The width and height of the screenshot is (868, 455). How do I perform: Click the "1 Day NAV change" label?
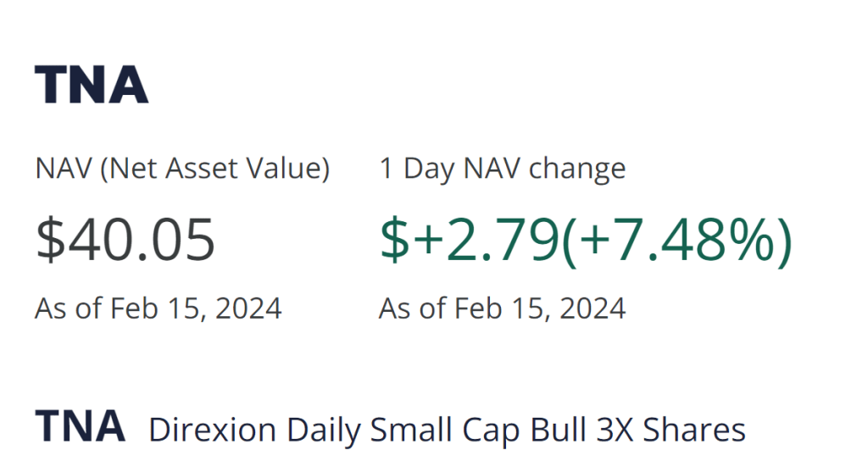[x=502, y=169]
